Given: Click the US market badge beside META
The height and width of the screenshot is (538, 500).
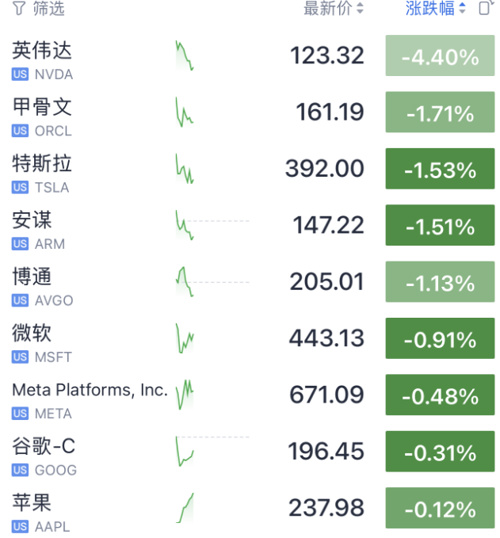Looking at the screenshot, I should (20, 413).
